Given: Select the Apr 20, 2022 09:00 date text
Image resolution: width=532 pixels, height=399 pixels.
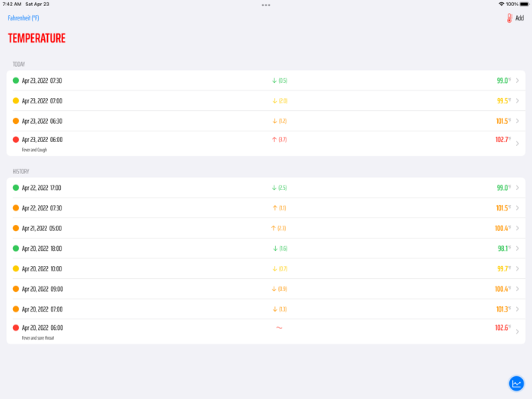Looking at the screenshot, I should tap(43, 289).
